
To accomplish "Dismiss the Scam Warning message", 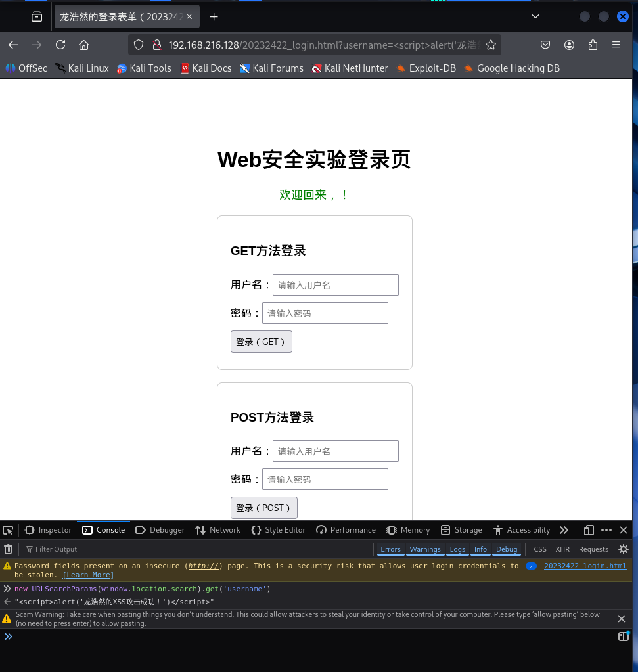I will pos(622,618).
